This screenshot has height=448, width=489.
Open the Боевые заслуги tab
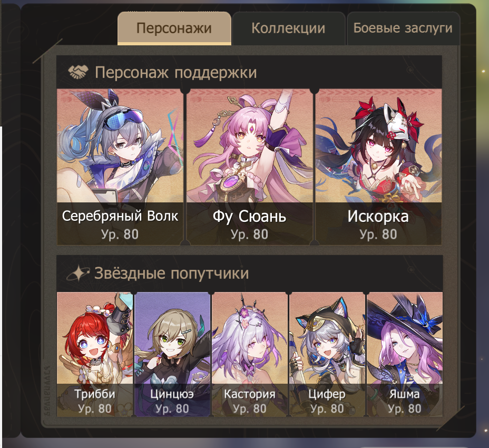point(403,28)
